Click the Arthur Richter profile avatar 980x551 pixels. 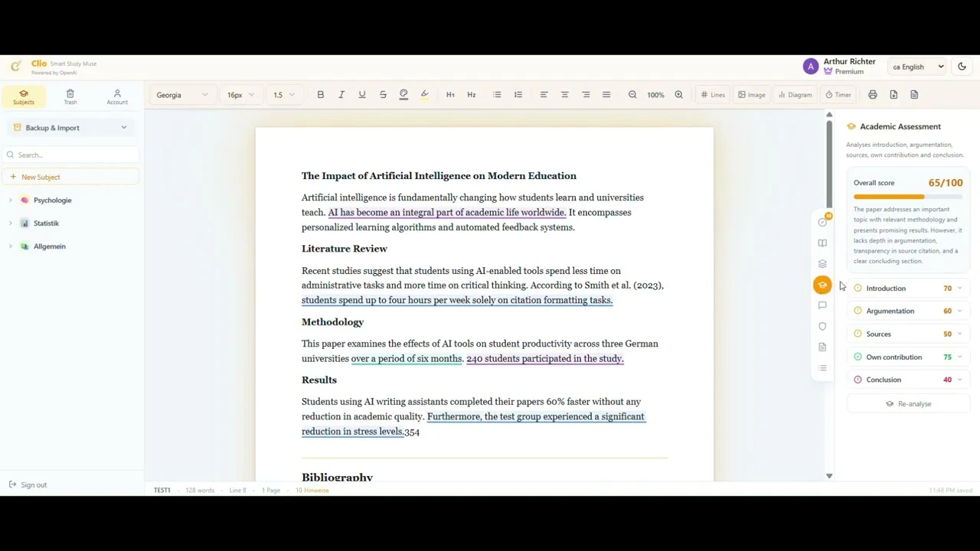(x=811, y=67)
